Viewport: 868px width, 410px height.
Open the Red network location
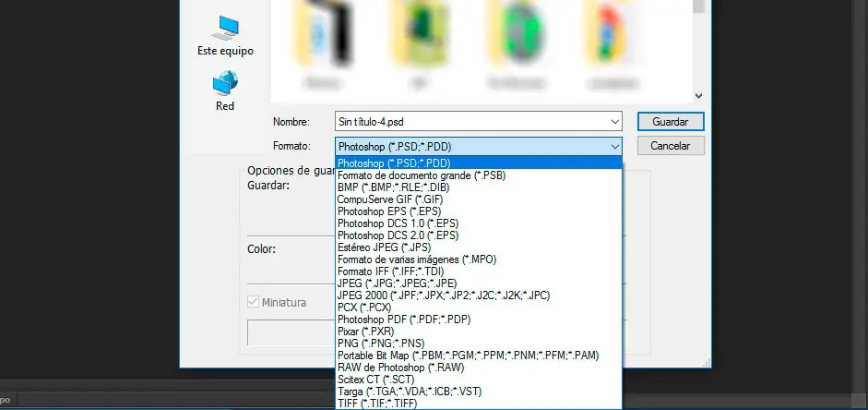coord(225,91)
